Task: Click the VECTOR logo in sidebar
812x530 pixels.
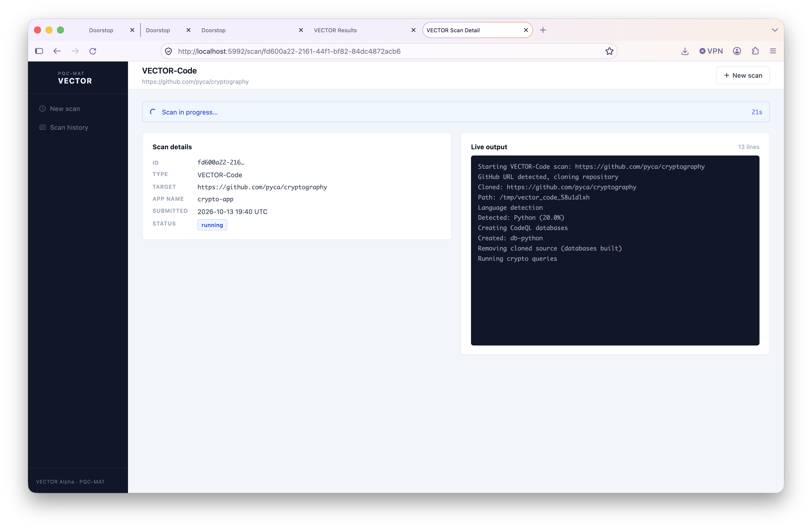Action: point(75,78)
